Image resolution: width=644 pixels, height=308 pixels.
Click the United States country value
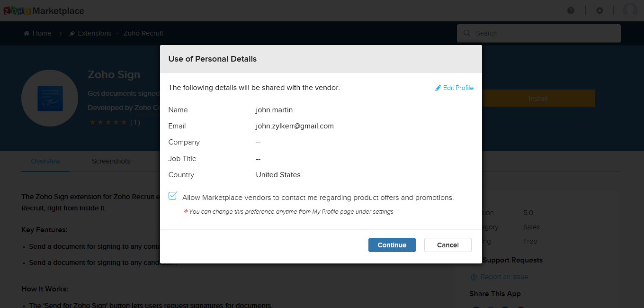pyautogui.click(x=278, y=175)
